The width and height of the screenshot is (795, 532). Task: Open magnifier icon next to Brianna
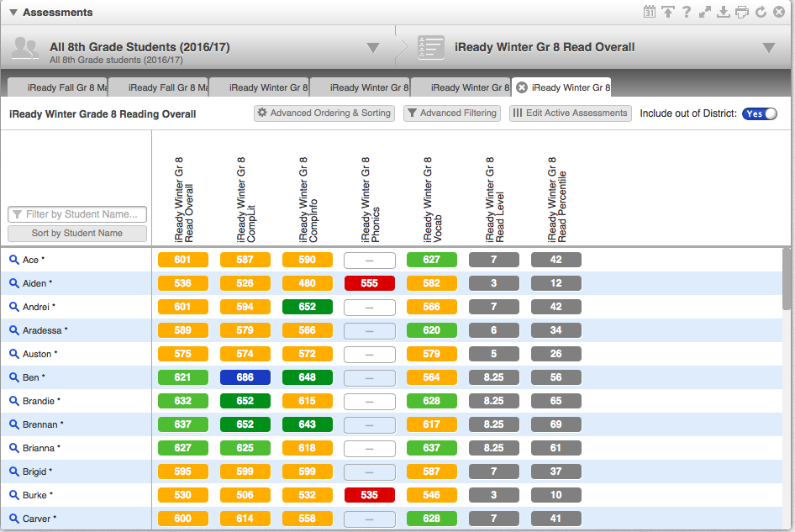14,448
